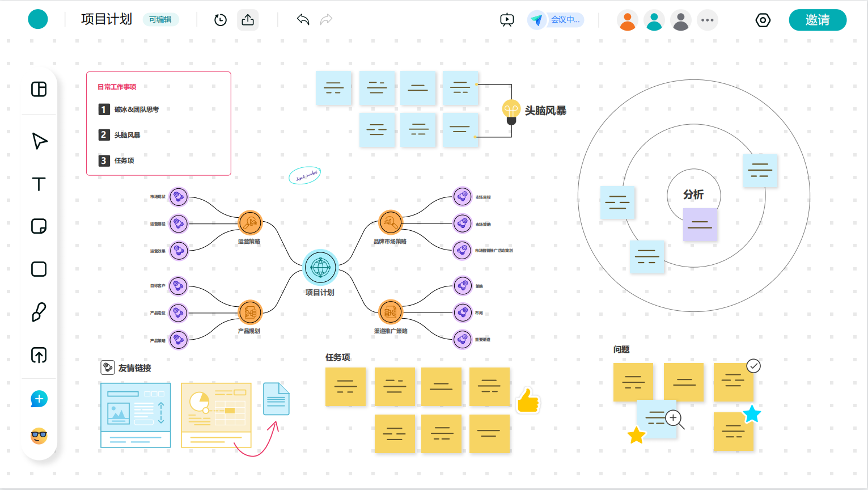This screenshot has width=868, height=490.
Task: Click the blue document file icon
Action: pos(277,399)
